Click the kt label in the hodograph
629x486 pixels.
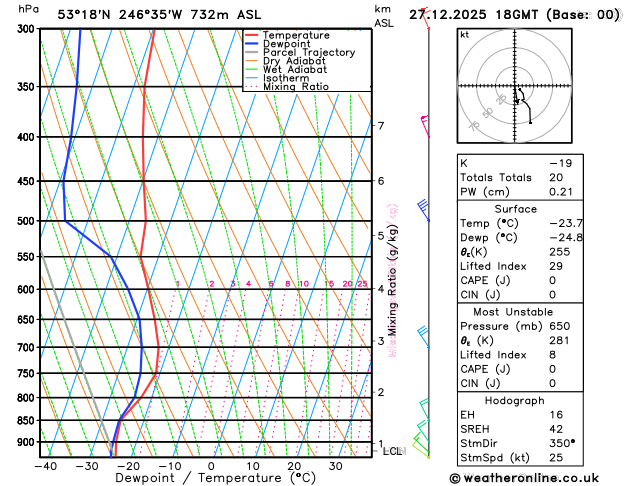(x=465, y=35)
